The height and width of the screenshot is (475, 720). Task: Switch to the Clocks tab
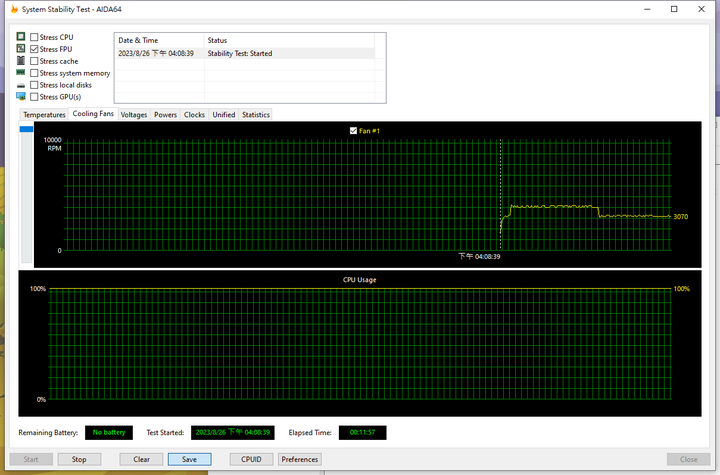pyautogui.click(x=194, y=115)
